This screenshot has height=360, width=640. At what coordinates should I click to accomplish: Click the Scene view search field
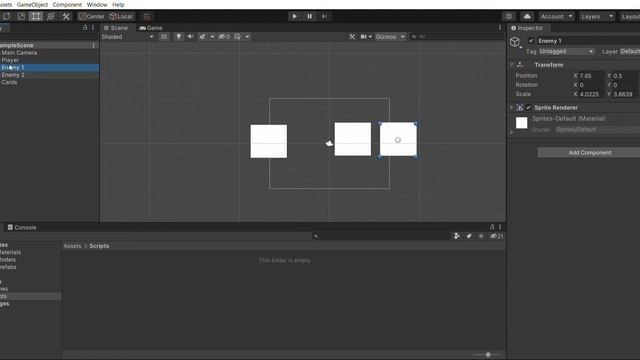pos(457,37)
